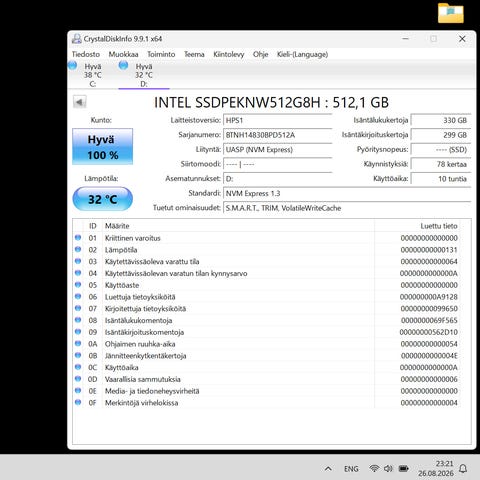The width and height of the screenshot is (480, 480).
Task: Select the Vaarallisia sammutuksia row status orb
Action: 78,379
